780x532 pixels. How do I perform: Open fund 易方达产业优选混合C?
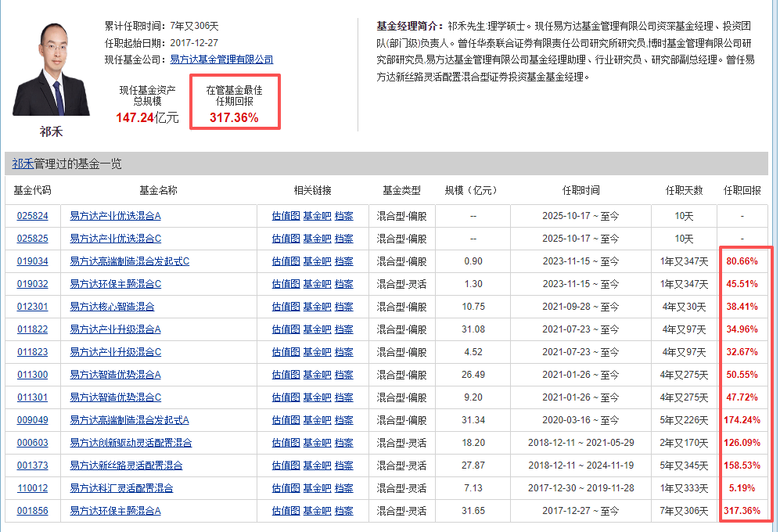[116, 239]
